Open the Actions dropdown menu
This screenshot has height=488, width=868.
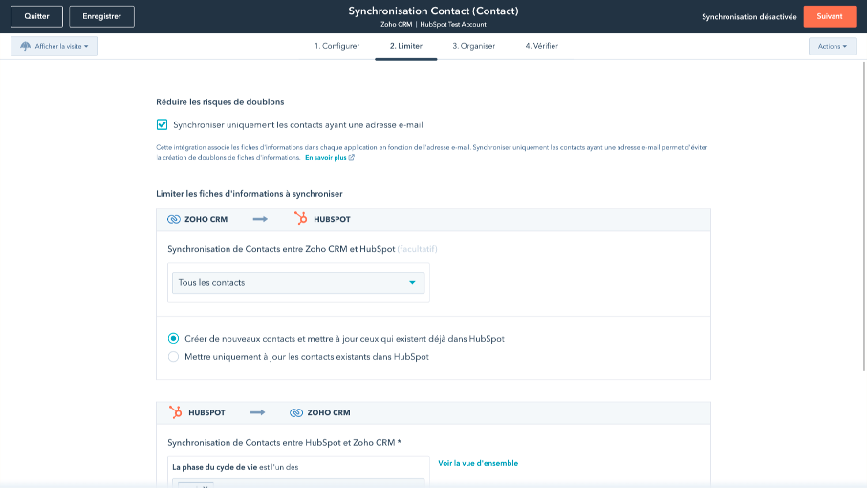tap(832, 47)
